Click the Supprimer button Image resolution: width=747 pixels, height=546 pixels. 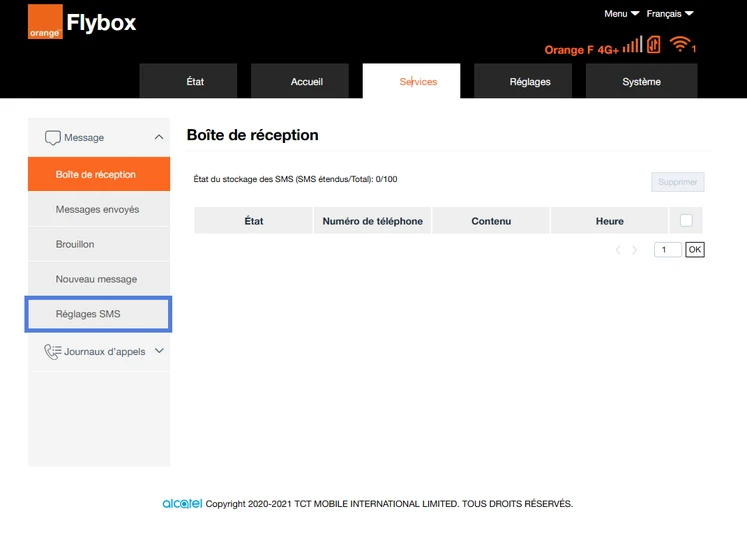677,182
